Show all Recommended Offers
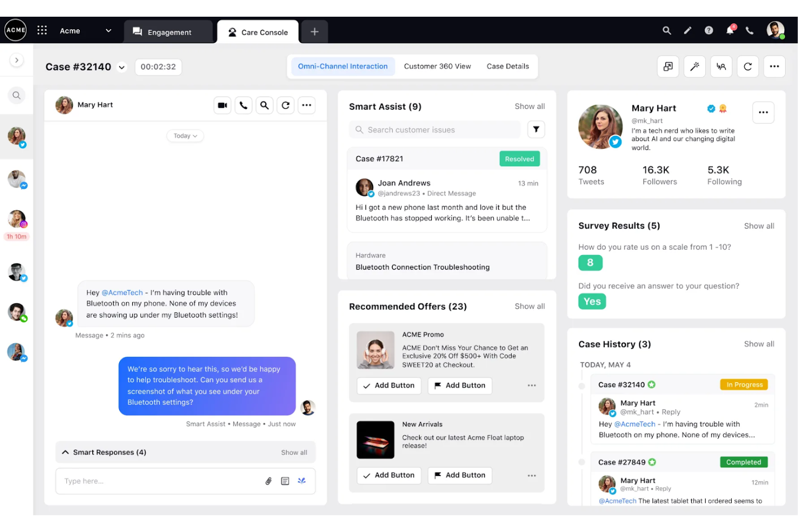The height and width of the screenshot is (532, 798). click(x=529, y=306)
